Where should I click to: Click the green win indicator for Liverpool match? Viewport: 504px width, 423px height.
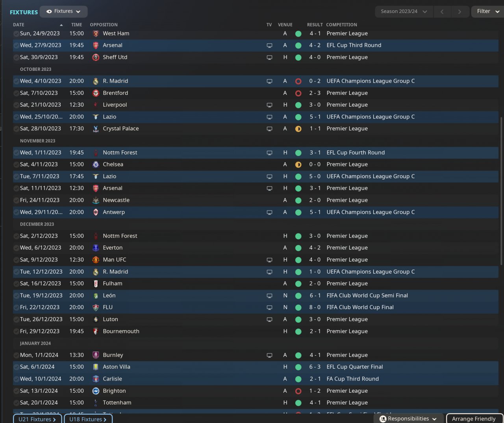(x=298, y=105)
